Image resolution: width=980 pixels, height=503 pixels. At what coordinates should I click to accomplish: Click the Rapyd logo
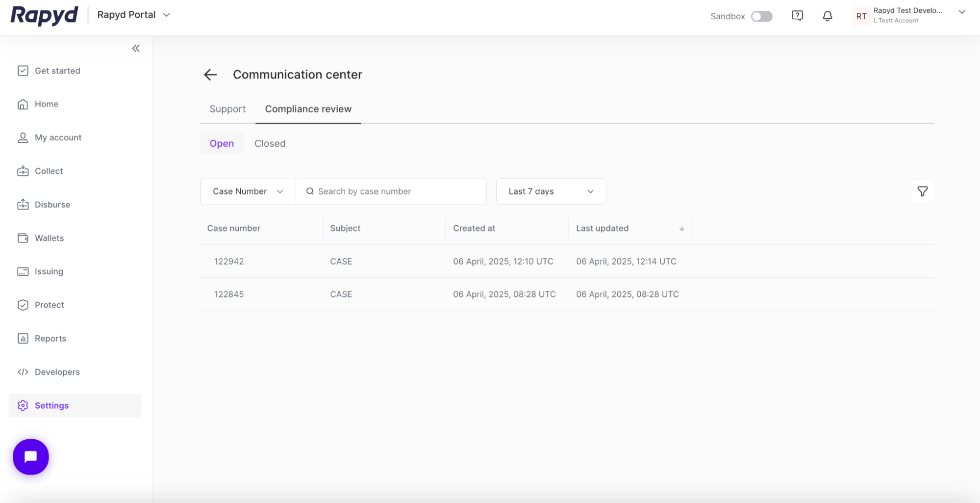[x=44, y=15]
